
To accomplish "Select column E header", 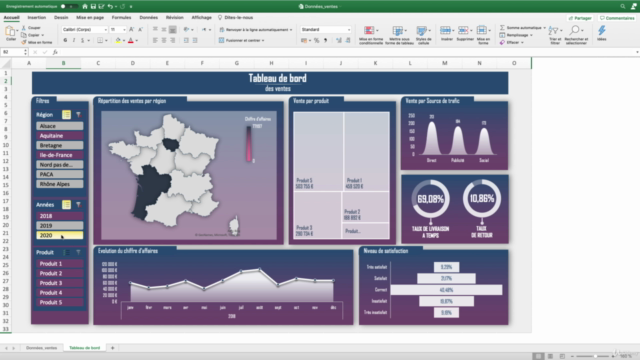I will tap(167, 63).
